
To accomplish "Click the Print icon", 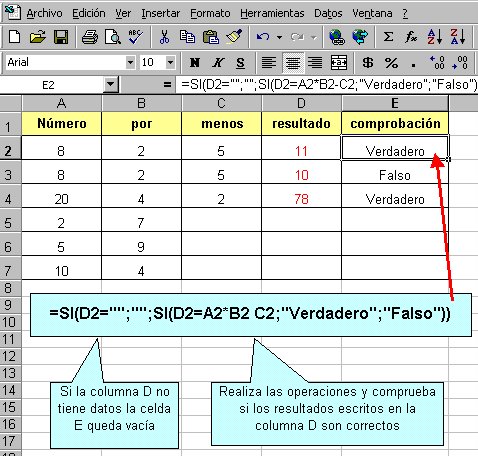I will [x=89, y=37].
